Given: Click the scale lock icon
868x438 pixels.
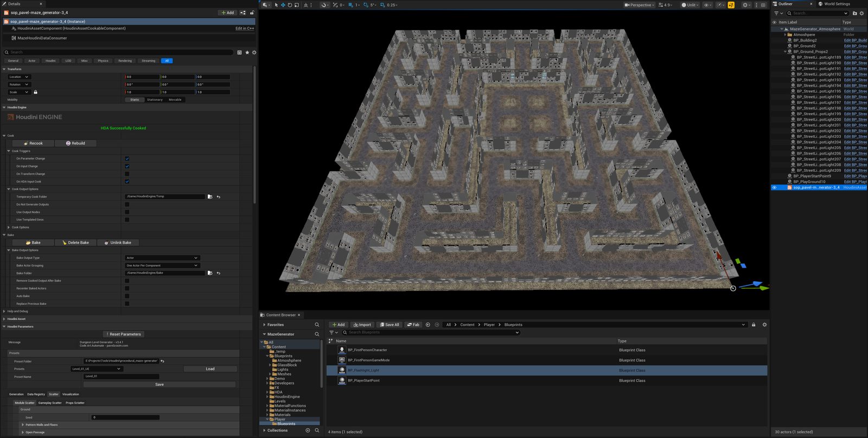Looking at the screenshot, I should pyautogui.click(x=36, y=92).
